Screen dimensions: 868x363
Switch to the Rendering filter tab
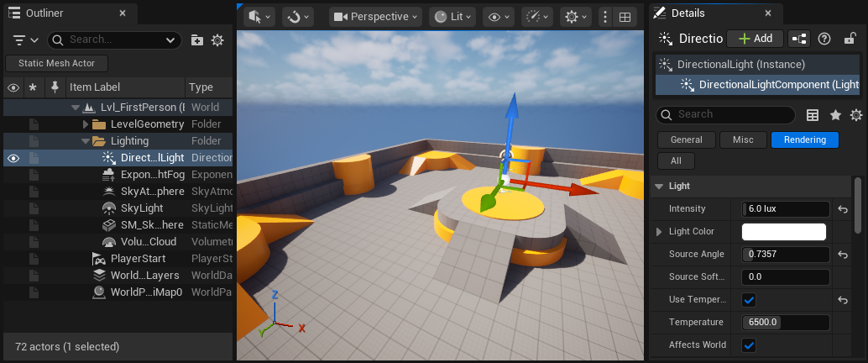click(804, 140)
